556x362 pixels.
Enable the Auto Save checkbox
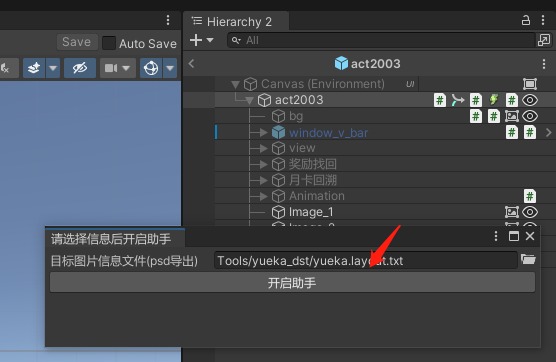pyautogui.click(x=109, y=43)
